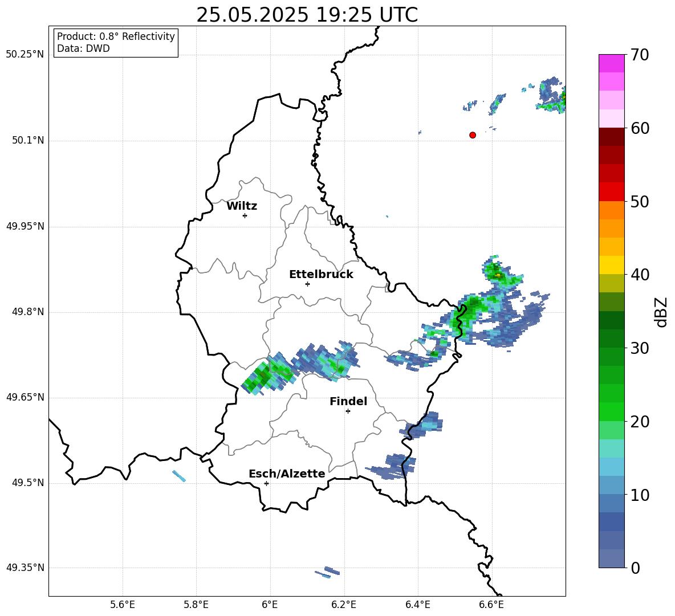Click the small cyan echo near 5.75°E 49.5°N
The image size is (675, 616).
178,476
